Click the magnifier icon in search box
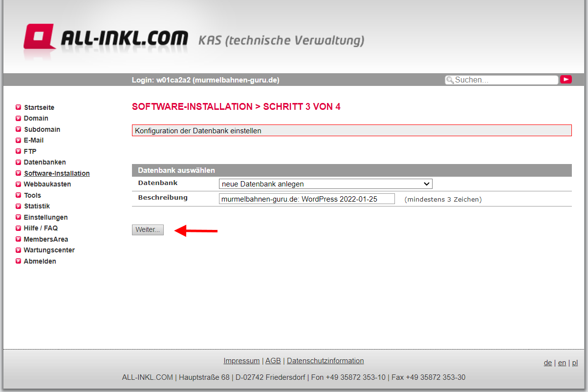Screen dimensions: 588x392 449,80
